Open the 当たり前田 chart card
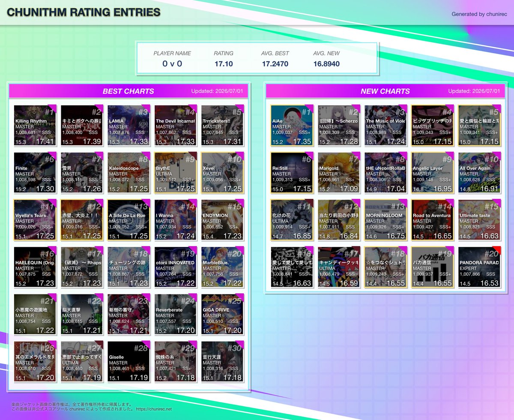The image size is (514, 420). [x=339, y=219]
